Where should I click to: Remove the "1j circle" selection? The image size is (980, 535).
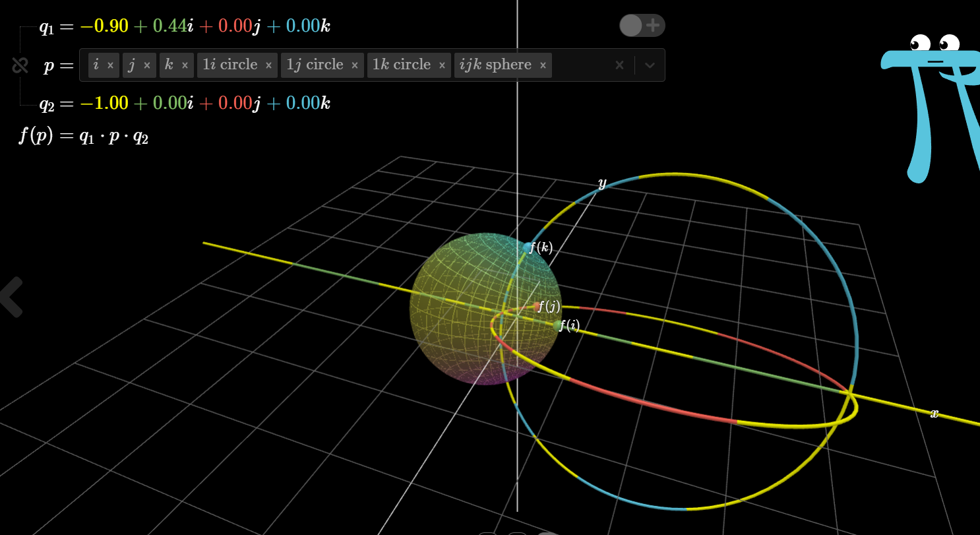(x=355, y=65)
